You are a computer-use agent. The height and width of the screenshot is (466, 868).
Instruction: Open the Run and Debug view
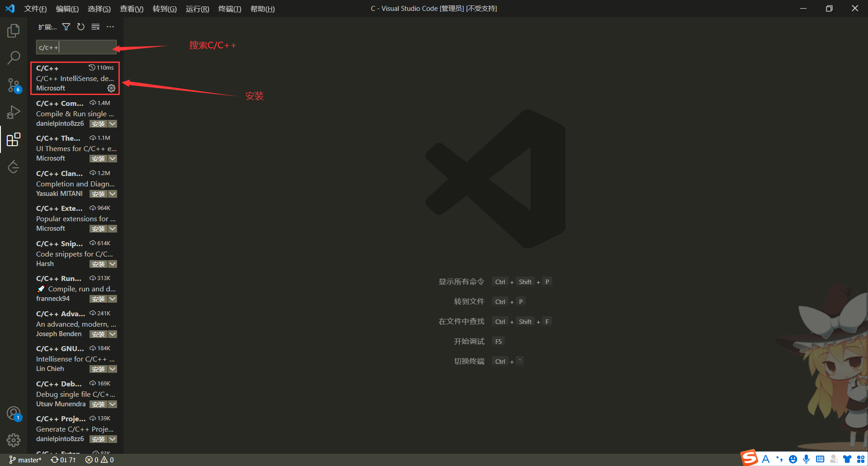14,112
